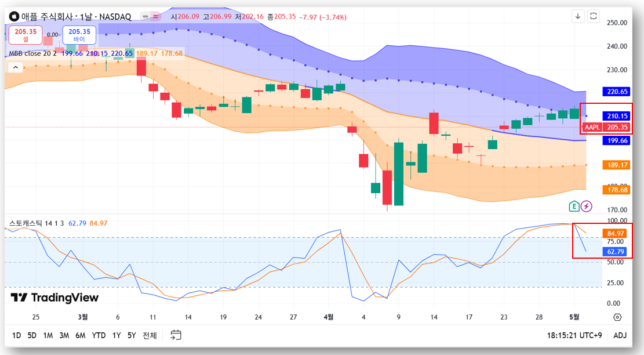
Task: Click the 170.00 price scale value
Action: (x=617, y=210)
